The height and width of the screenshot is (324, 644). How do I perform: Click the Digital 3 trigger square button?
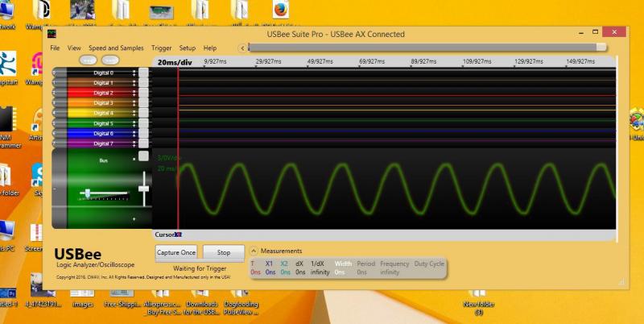tap(143, 103)
